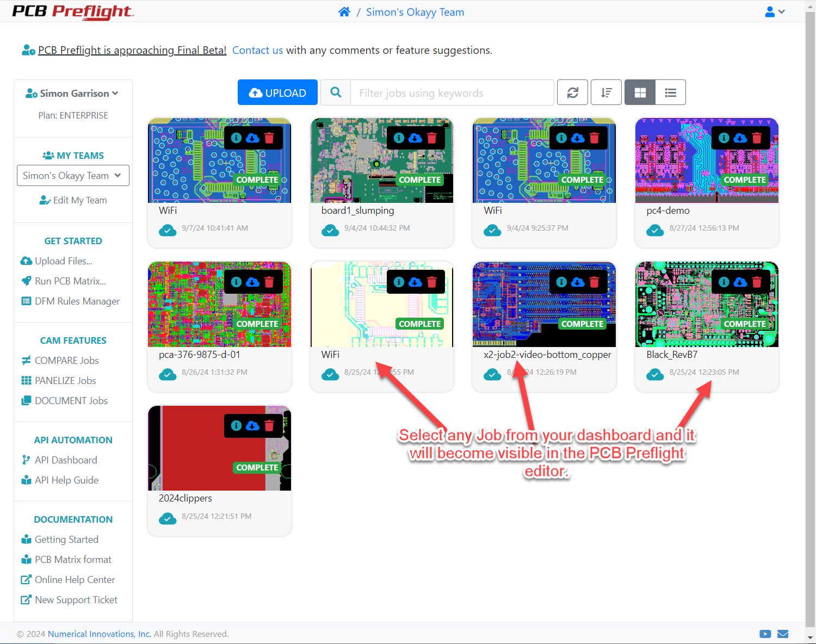Show info for WiFi job dated 9/4/24

[x=561, y=138]
